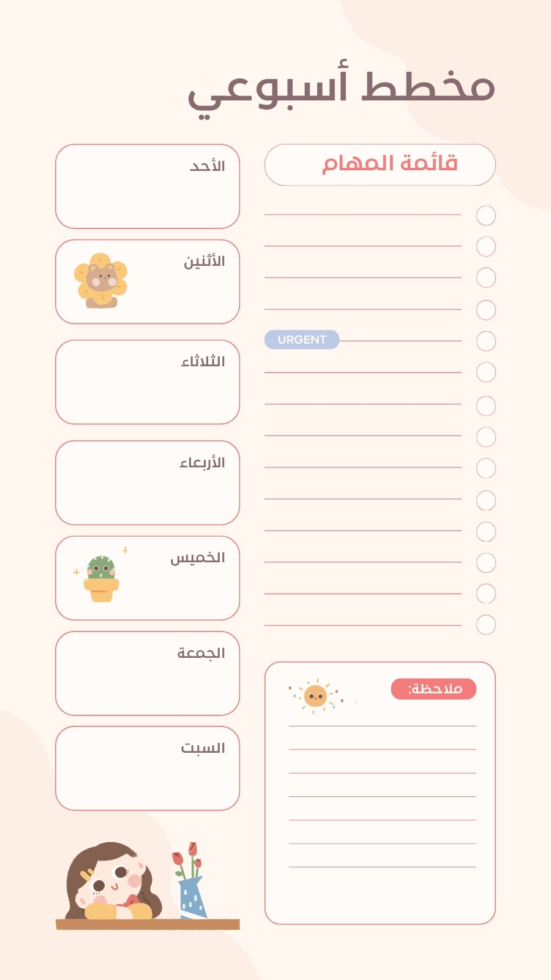
Task: Select the مخطط أسبوعي title text
Action: click(341, 91)
